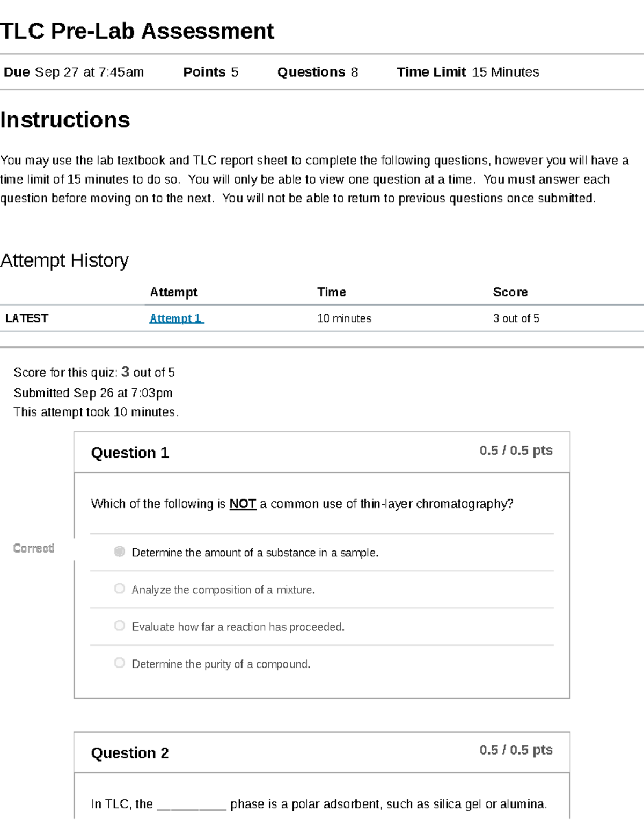Click the Question 2 header
This screenshot has width=644, height=834.
(130, 753)
